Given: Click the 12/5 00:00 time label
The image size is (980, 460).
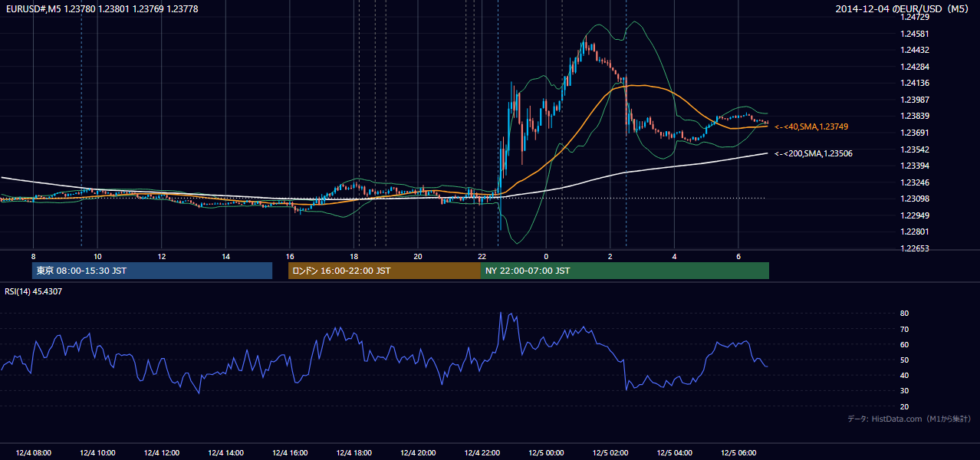Looking at the screenshot, I should pos(546,452).
